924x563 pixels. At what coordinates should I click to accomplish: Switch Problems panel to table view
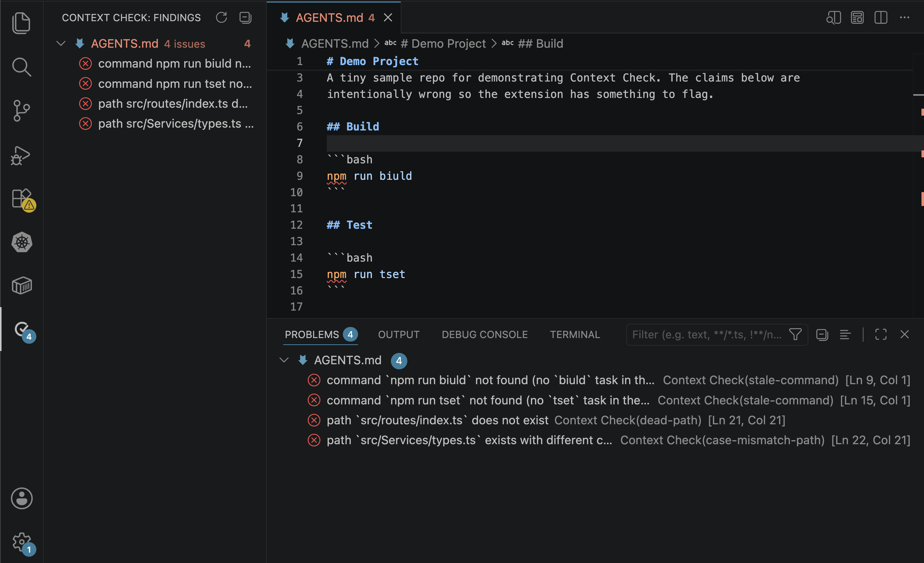(x=845, y=334)
